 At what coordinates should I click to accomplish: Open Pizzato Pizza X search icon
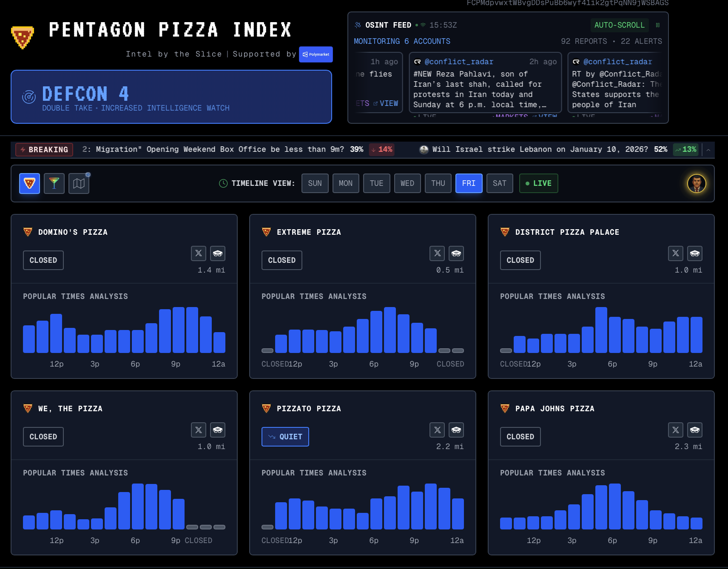pyautogui.click(x=437, y=430)
